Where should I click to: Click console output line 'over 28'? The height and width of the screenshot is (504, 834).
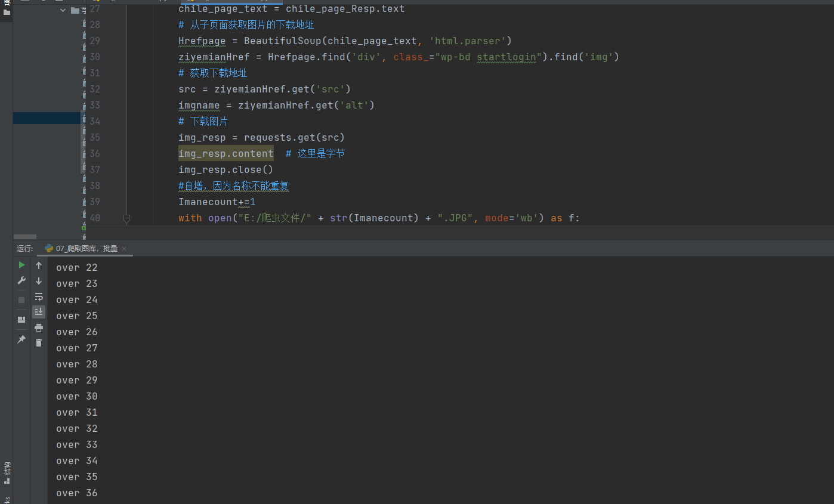coord(77,364)
